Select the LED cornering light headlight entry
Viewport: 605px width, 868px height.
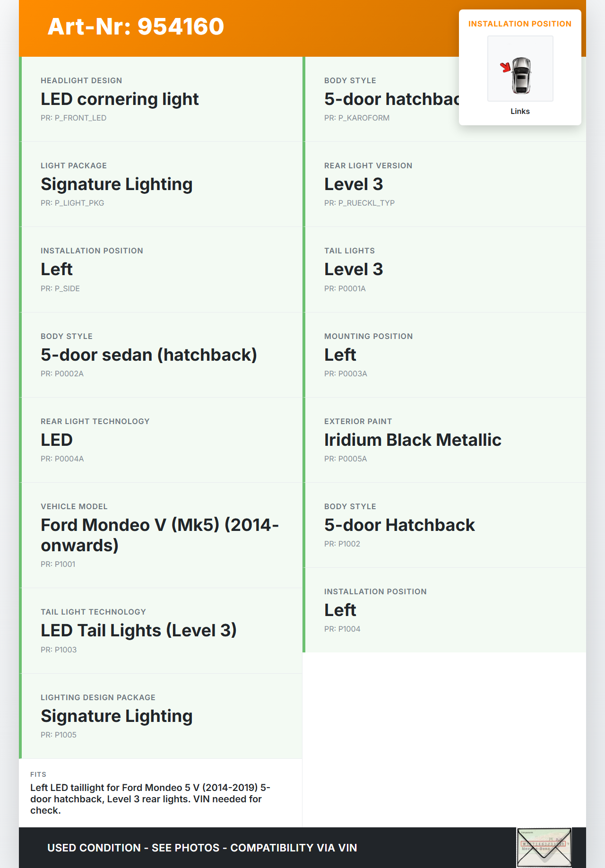point(120,99)
